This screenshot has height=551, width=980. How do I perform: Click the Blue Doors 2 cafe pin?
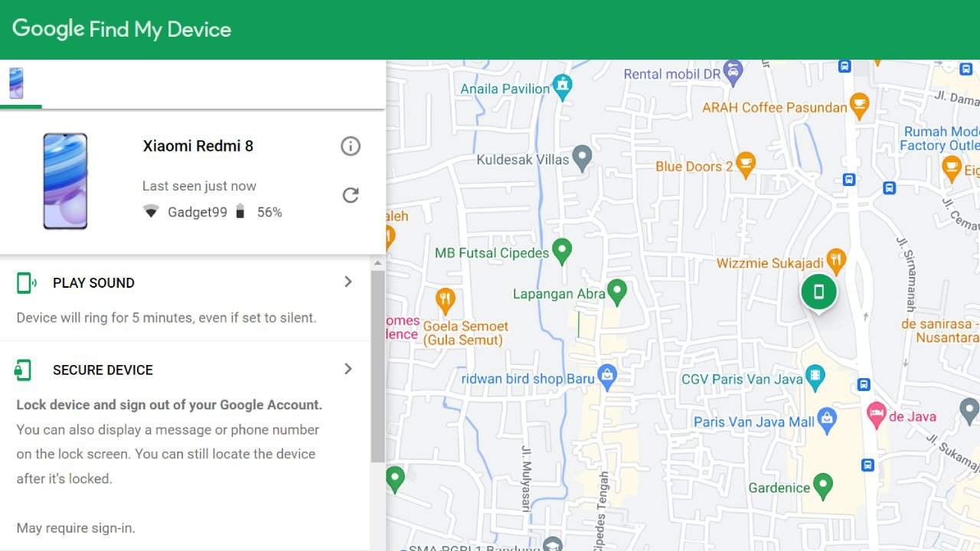click(746, 165)
